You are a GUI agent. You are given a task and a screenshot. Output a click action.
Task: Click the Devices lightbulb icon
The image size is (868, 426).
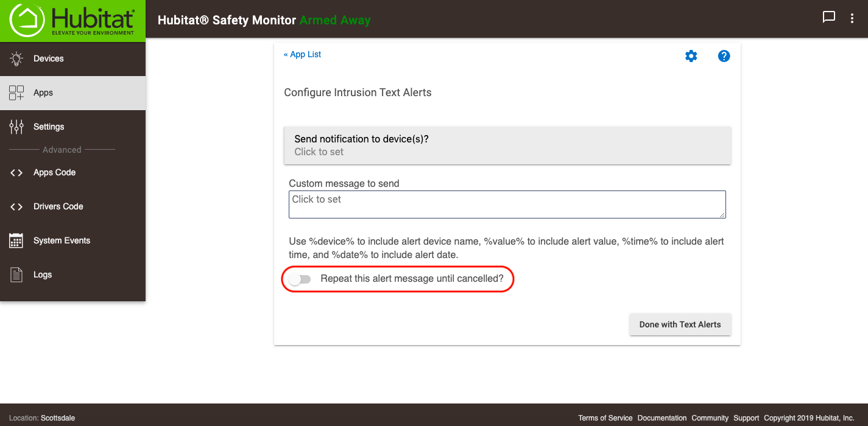click(x=16, y=59)
